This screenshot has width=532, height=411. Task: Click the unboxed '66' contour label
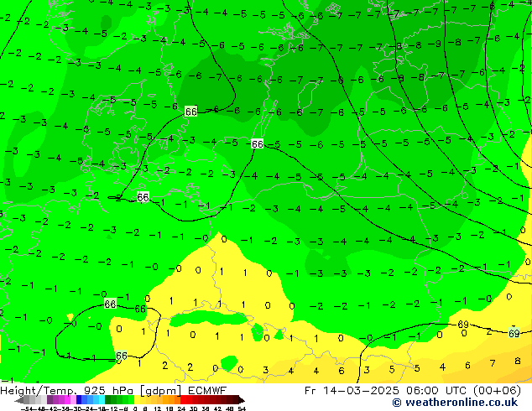pyautogui.click(x=140, y=309)
